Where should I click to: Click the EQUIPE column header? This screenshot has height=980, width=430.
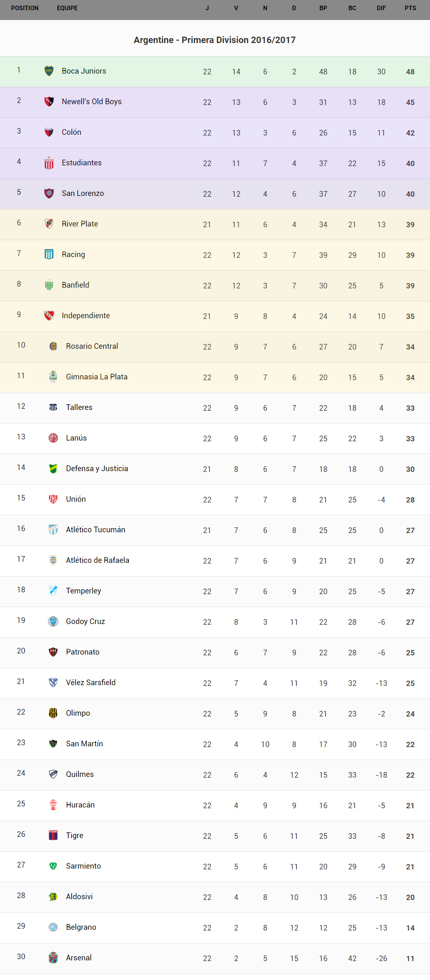tap(67, 8)
